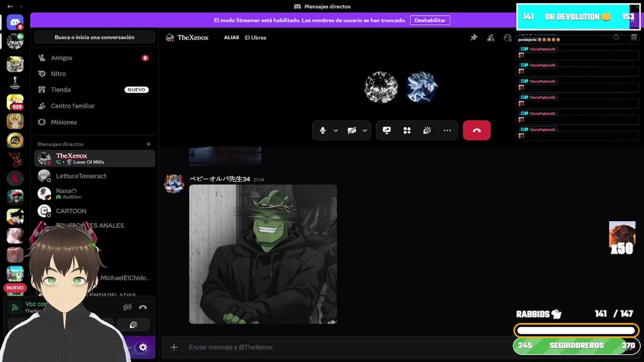Open the Discord home direct messages icon
This screenshot has height=362, width=644.
[x=15, y=22]
